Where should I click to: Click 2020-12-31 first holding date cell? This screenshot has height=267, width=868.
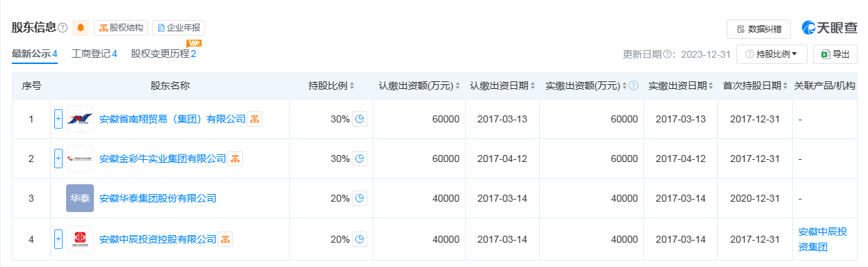[x=755, y=198]
